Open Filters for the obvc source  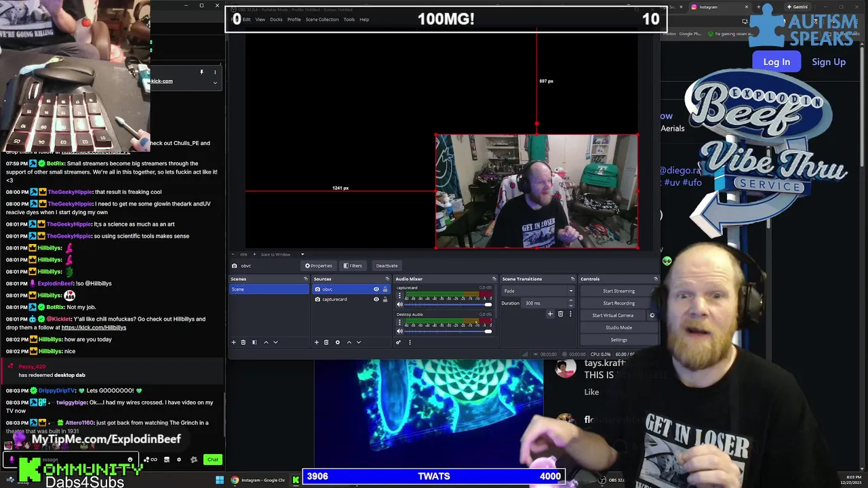pyautogui.click(x=353, y=266)
